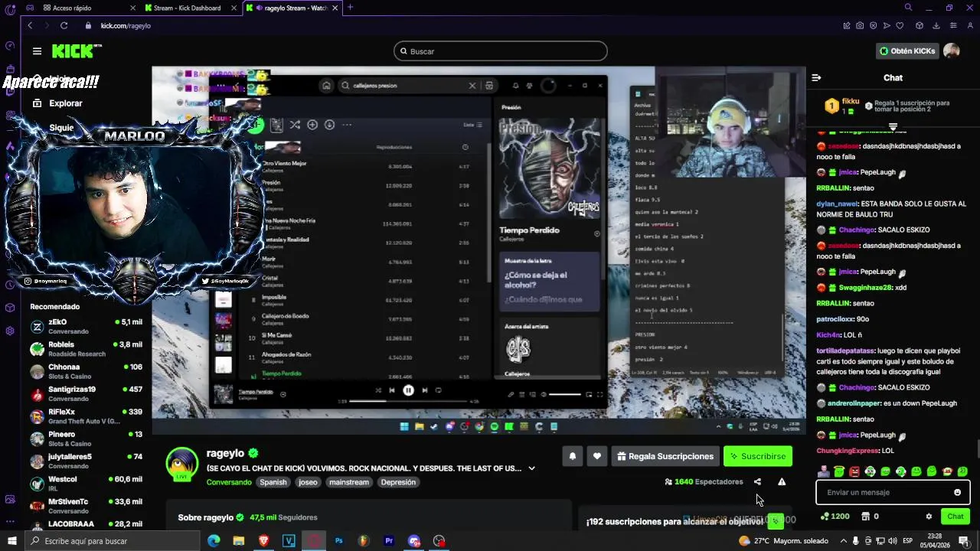Open julytalleres5 from recommended channels
Viewport: 980px width, 551px height.
click(x=86, y=461)
